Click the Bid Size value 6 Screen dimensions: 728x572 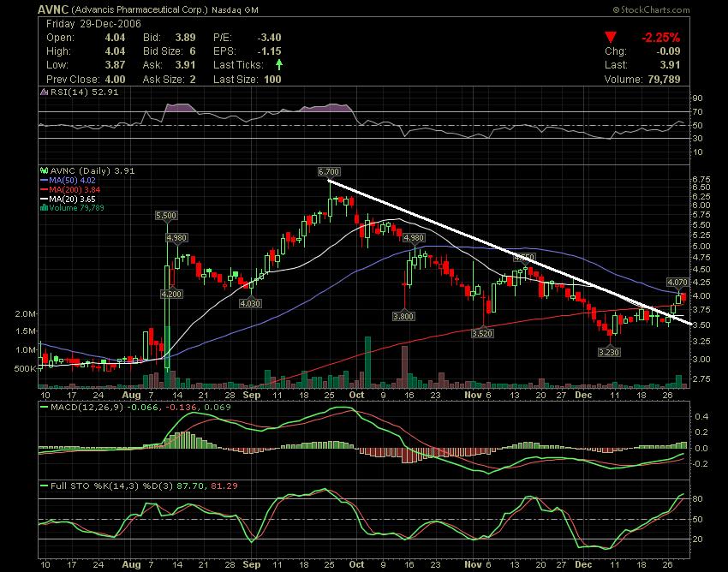(x=192, y=51)
